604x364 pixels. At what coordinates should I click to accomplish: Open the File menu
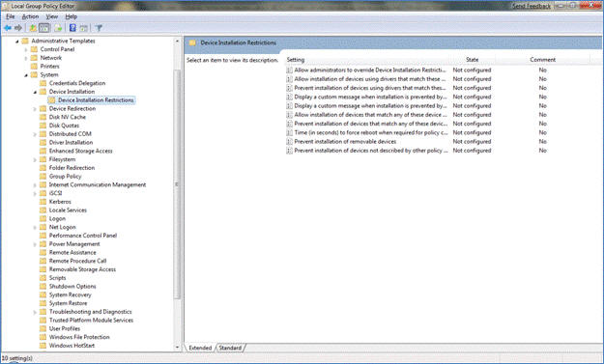[11, 16]
